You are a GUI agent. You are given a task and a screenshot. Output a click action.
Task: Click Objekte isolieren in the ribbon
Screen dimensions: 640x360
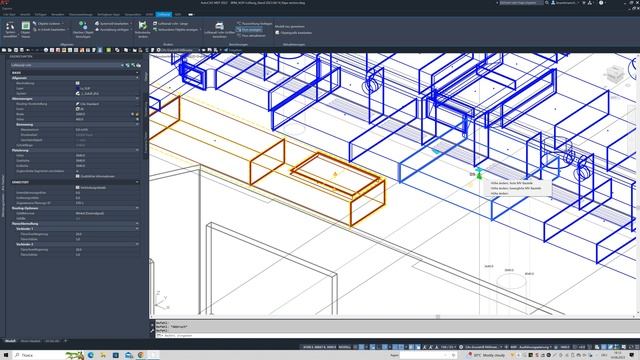point(49,24)
